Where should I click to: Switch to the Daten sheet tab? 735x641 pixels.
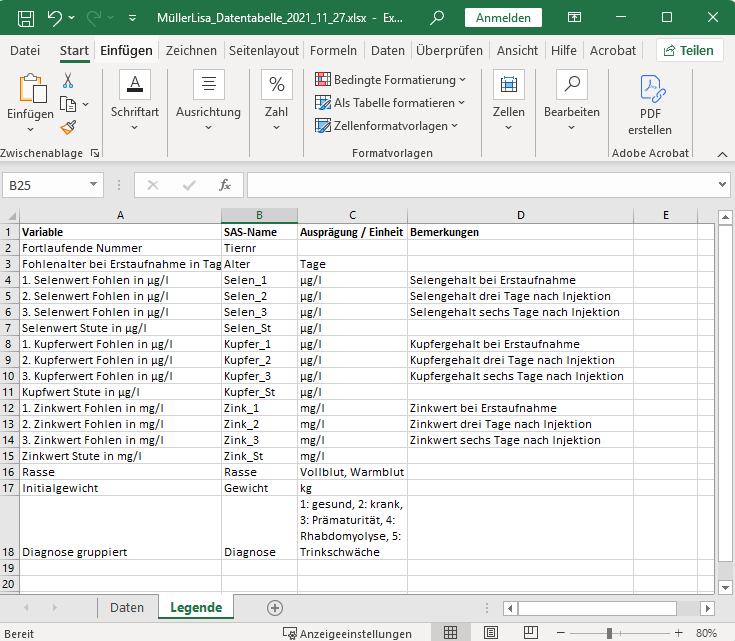(x=127, y=608)
